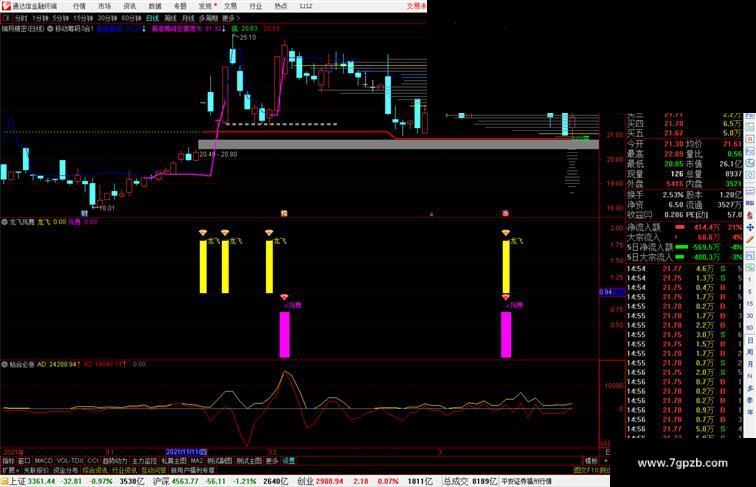The height and width of the screenshot is (487, 756).
Task: Toggle the 粘合必涨 indicator circle icon
Action: (x=5, y=365)
